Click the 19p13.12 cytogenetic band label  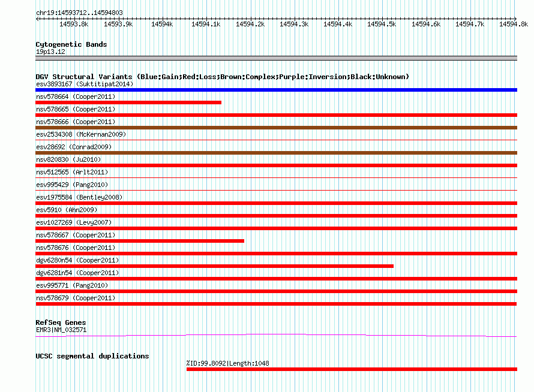point(50,52)
